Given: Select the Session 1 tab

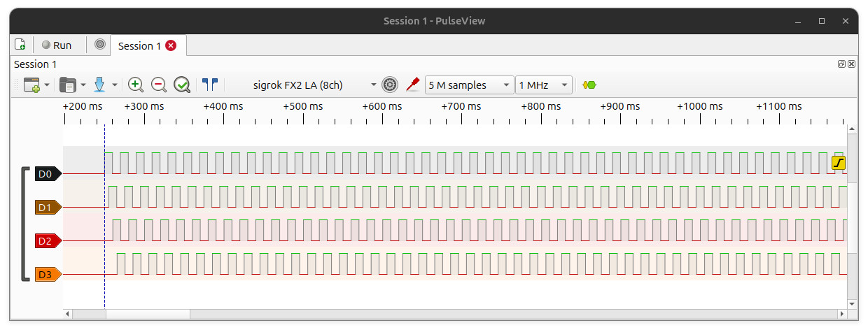Looking at the screenshot, I should tap(139, 45).
